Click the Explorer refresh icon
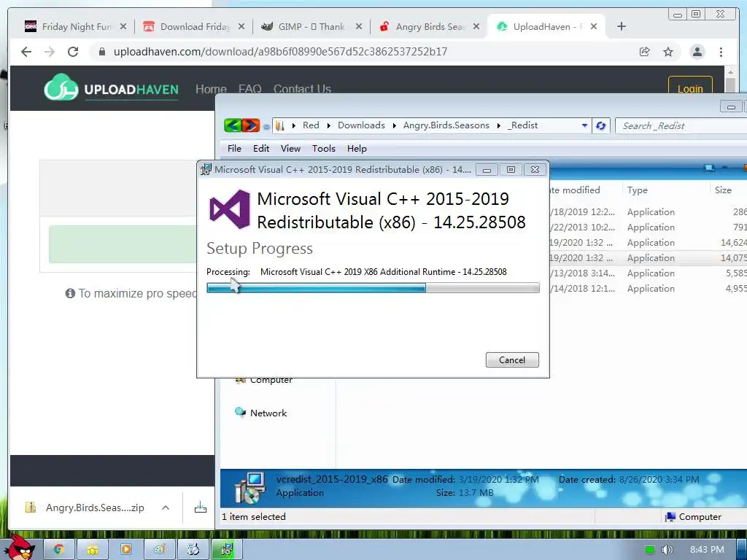Image resolution: width=747 pixels, height=560 pixels. 601,125
